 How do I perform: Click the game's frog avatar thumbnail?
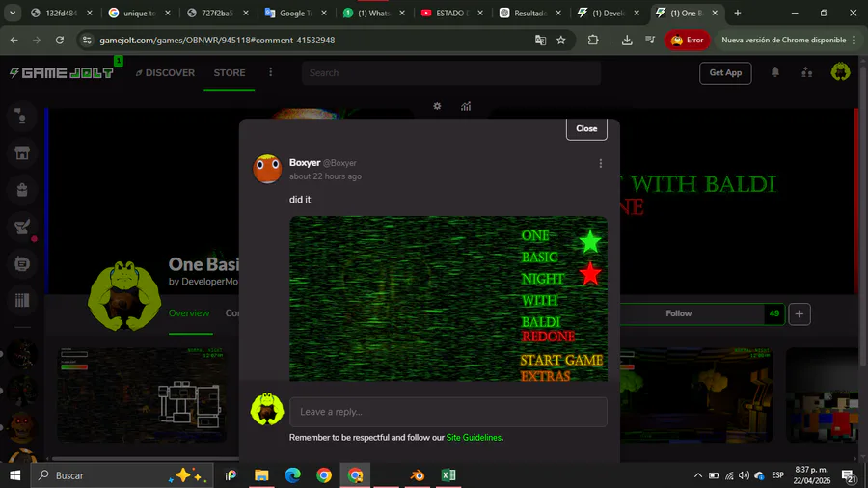pyautogui.click(x=124, y=296)
